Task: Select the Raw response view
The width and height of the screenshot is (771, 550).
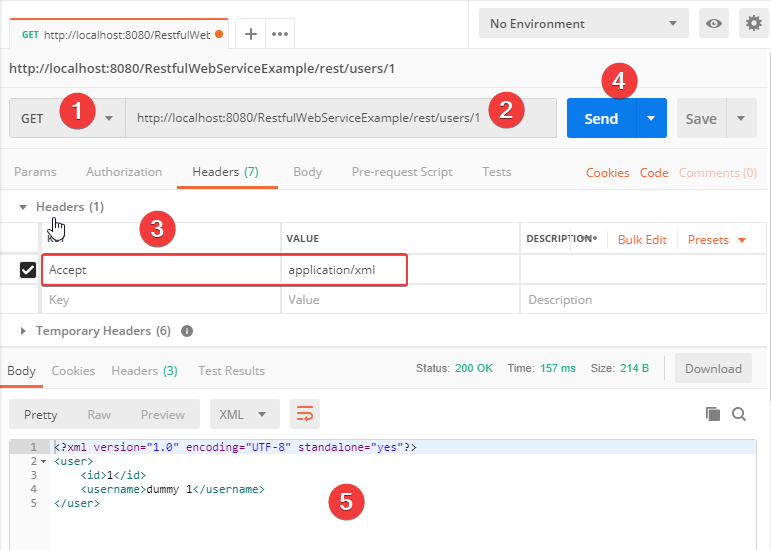Action: click(x=99, y=414)
